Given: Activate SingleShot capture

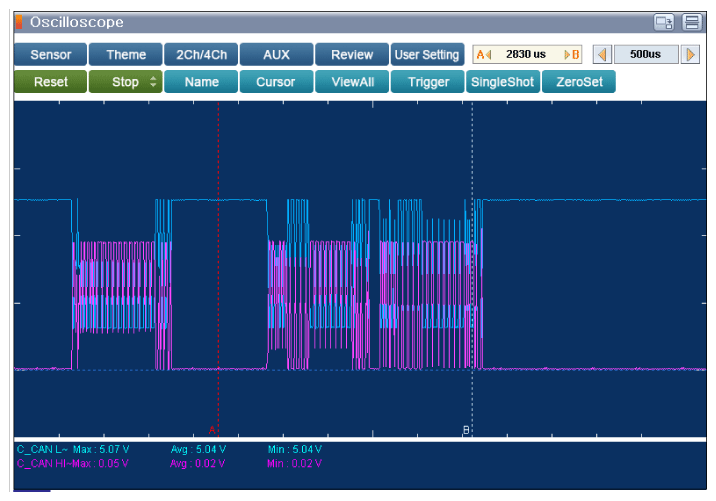Looking at the screenshot, I should coord(502,82).
